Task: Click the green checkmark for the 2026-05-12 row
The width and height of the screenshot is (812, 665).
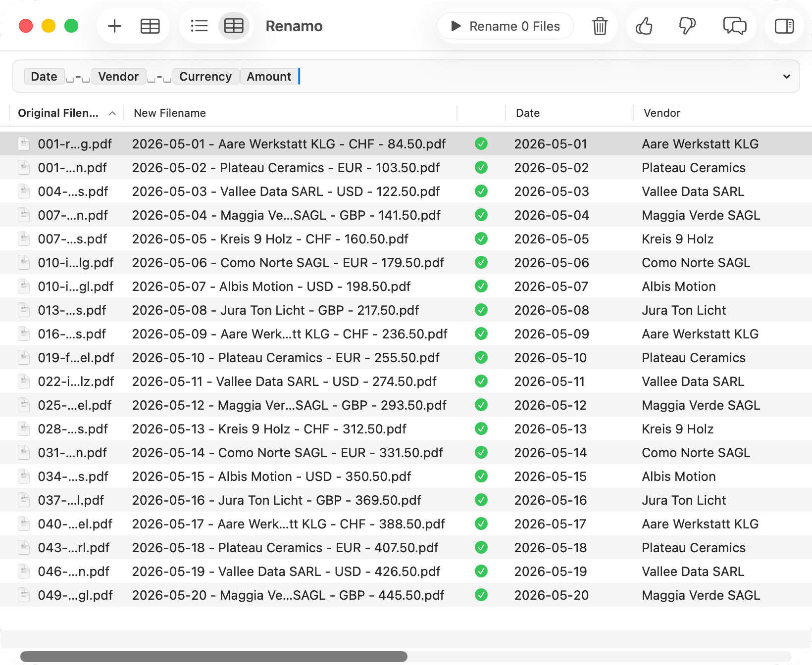Action: coord(481,405)
